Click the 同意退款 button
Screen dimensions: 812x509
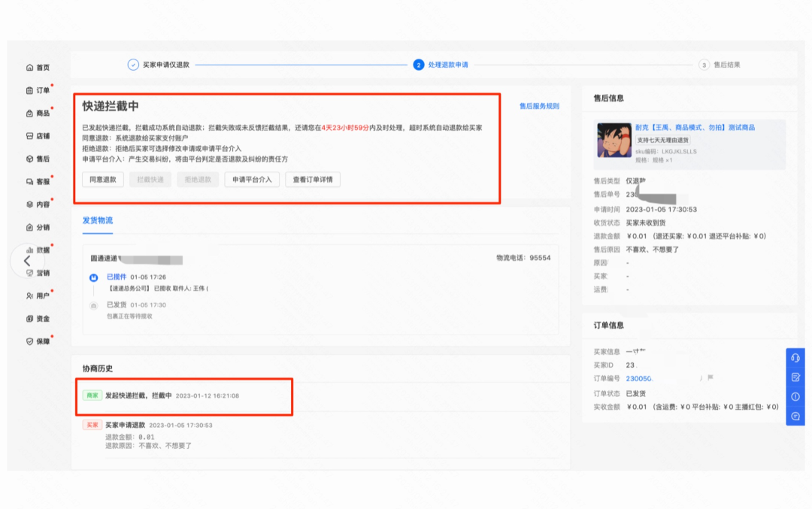click(x=101, y=180)
